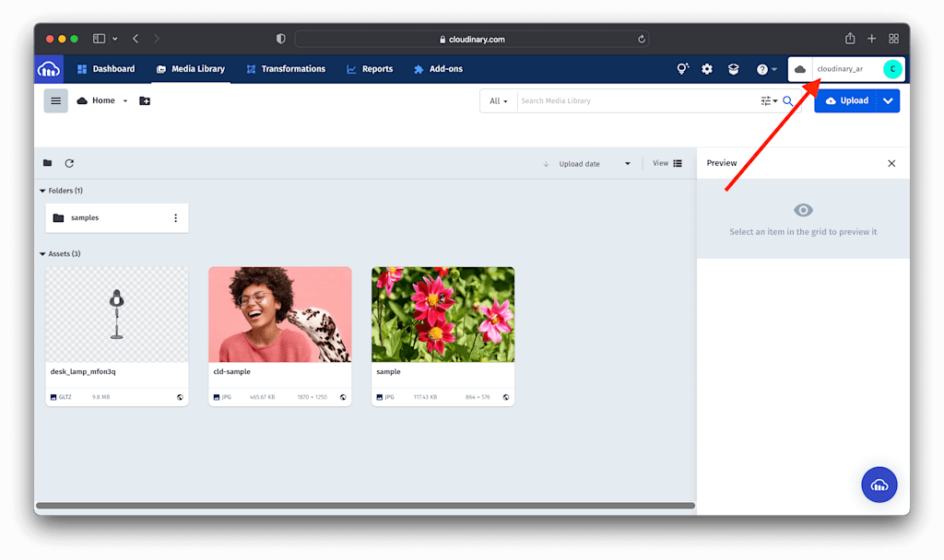Open the Add-ons tab
The height and width of the screenshot is (560, 944).
pos(438,69)
